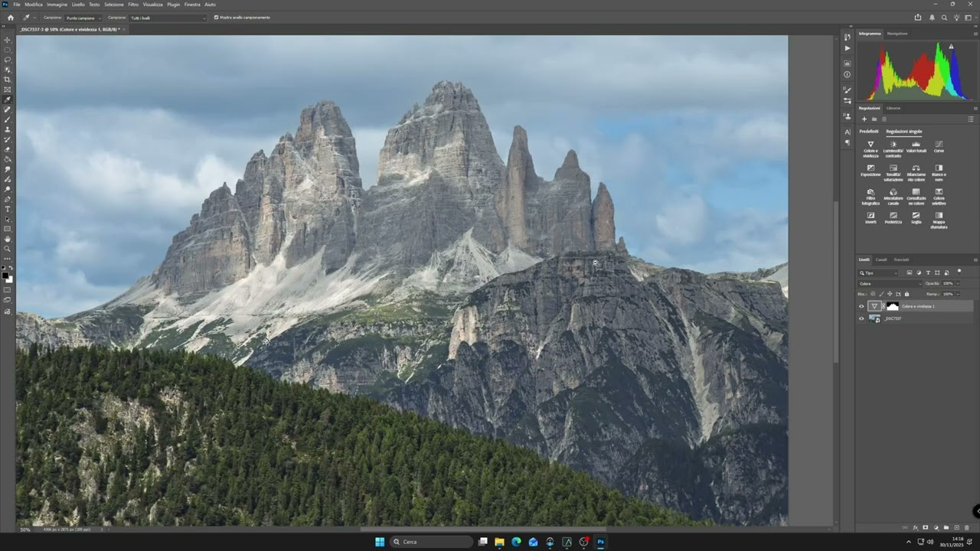Viewport: 980px width, 551px height.
Task: Open the Regolazioni panel view options
Action: [x=972, y=119]
